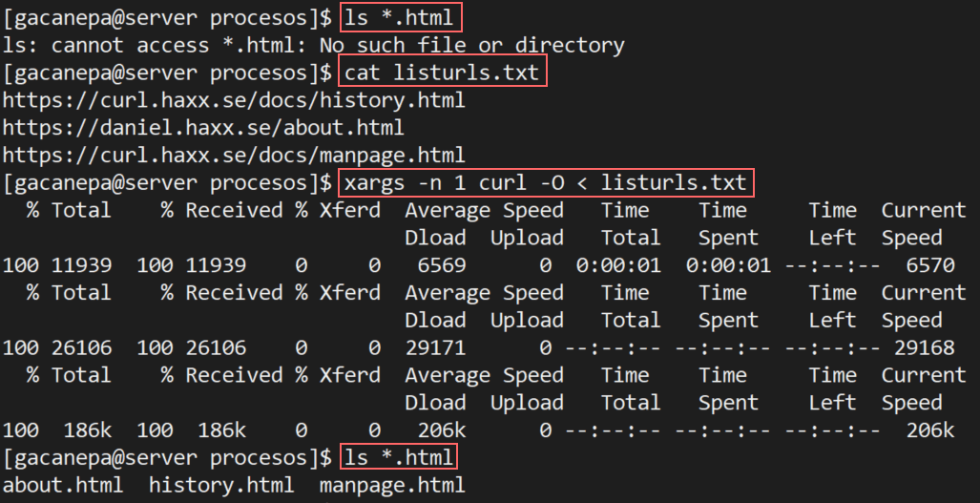Screen dimensions: 980x503
Task: Click the first 11939 total bytes value
Action: click(82, 265)
